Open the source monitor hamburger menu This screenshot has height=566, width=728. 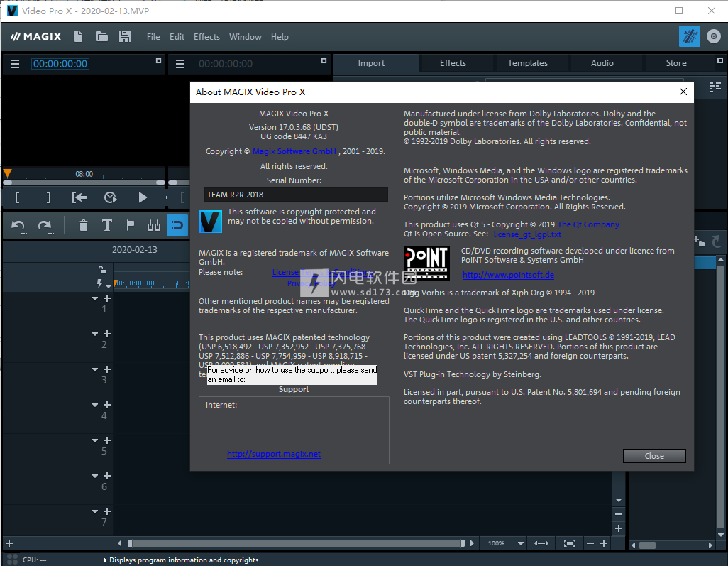tap(15, 64)
